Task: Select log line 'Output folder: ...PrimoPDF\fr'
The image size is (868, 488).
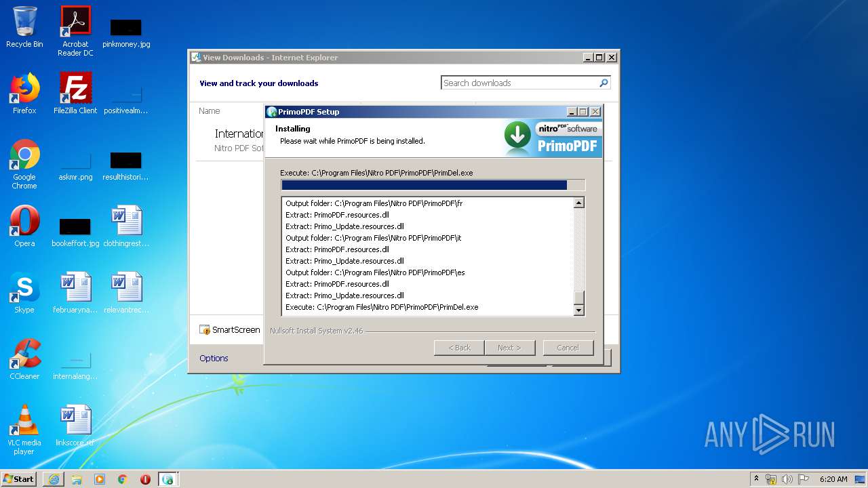Action: [x=374, y=203]
